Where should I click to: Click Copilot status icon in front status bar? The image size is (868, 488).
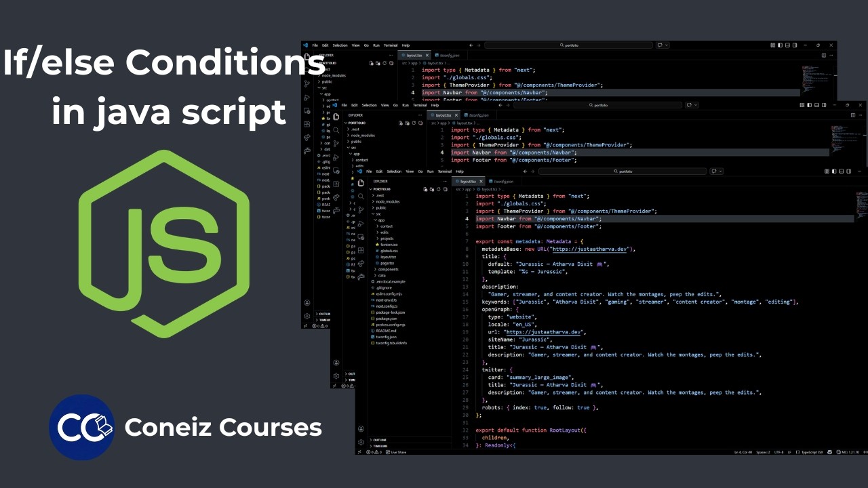[830, 452]
